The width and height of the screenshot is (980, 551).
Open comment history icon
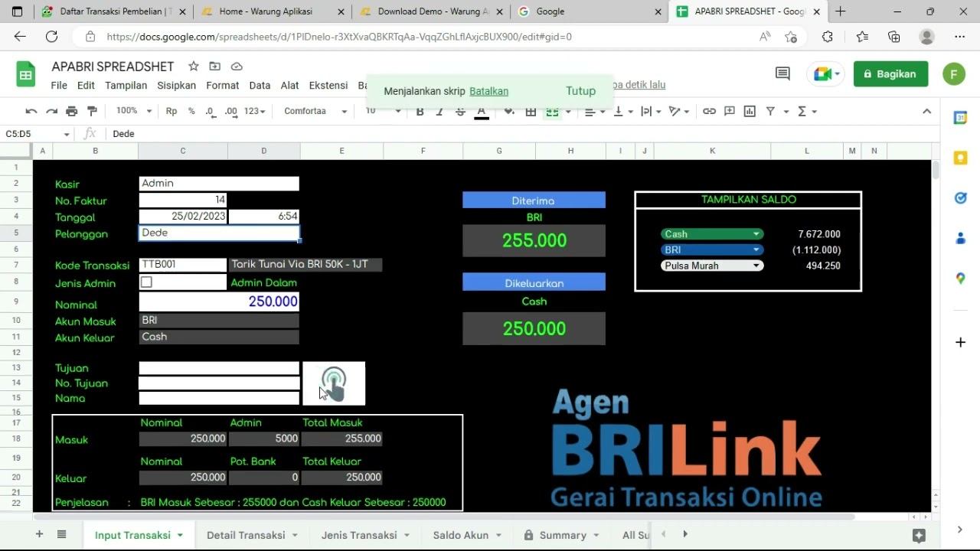point(782,74)
